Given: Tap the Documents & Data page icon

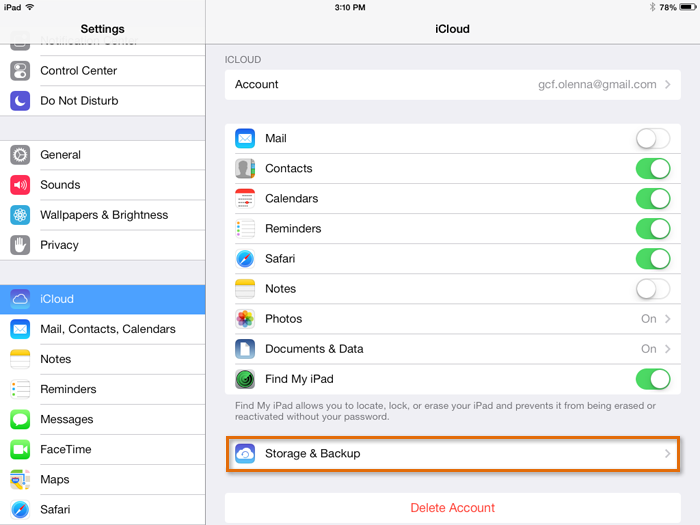Looking at the screenshot, I should [x=245, y=349].
